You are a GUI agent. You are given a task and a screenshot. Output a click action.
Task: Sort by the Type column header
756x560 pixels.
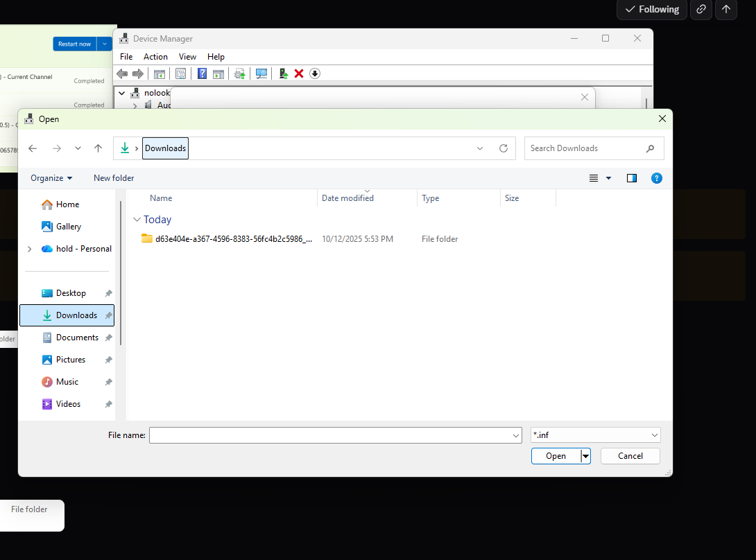coord(431,198)
